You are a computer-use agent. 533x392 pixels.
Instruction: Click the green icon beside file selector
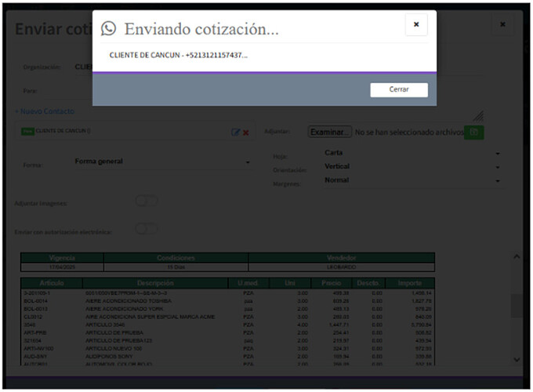click(473, 132)
